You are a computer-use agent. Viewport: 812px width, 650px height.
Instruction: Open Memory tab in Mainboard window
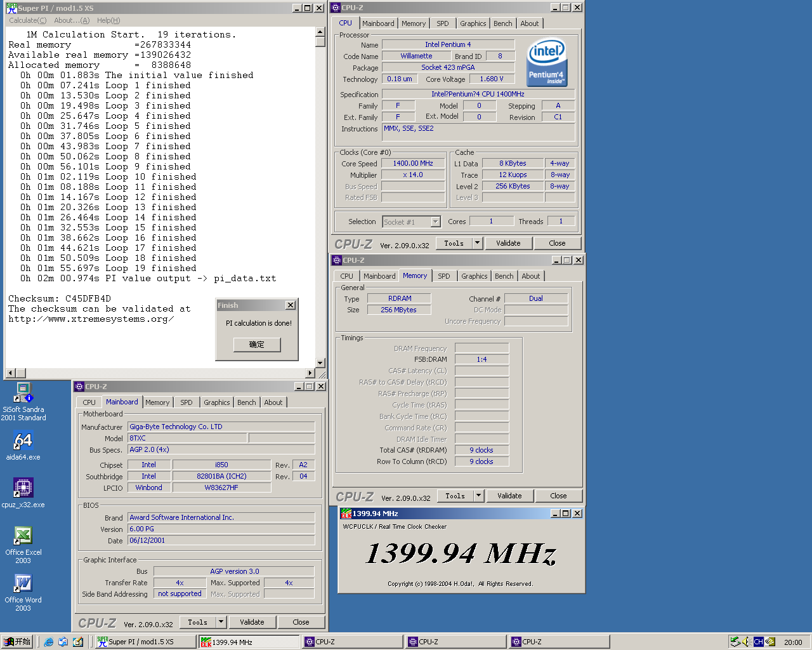pyautogui.click(x=157, y=402)
